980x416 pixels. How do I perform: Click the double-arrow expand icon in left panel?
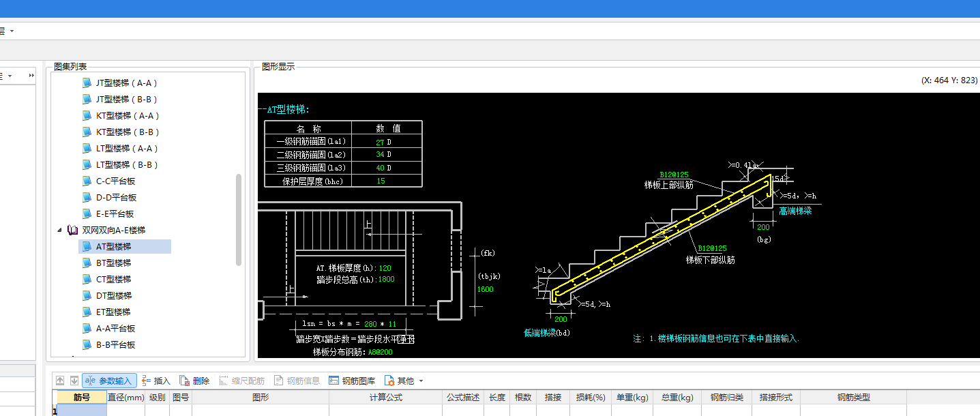[x=31, y=75]
